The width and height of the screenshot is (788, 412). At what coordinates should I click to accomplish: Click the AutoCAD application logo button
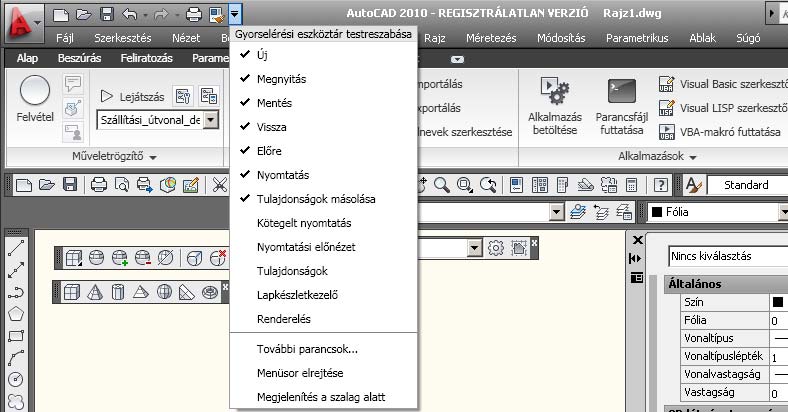[24, 24]
